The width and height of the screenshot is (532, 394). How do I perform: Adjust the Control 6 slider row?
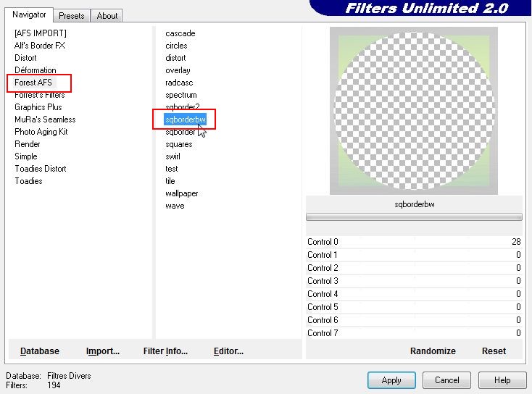pyautogui.click(x=414, y=320)
